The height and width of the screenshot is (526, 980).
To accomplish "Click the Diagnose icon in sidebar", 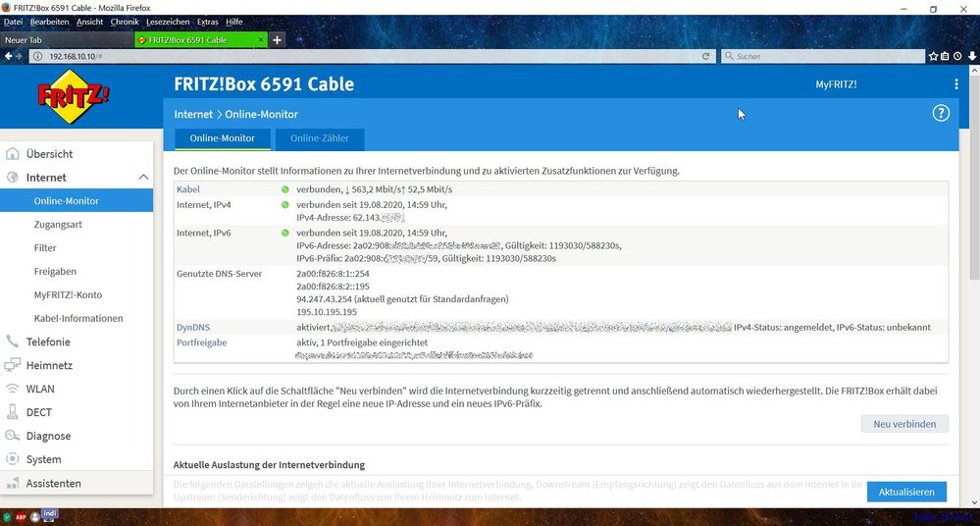I will click(13, 436).
